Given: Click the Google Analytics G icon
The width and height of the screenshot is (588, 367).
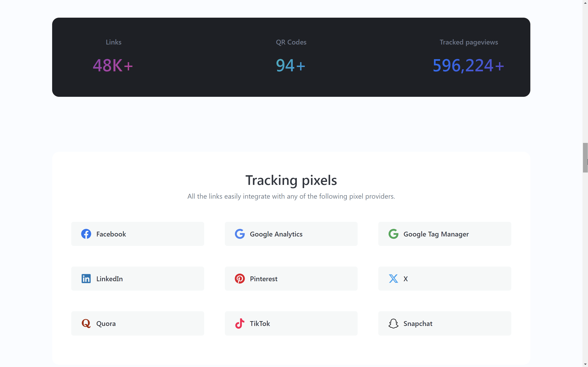Looking at the screenshot, I should click(240, 234).
